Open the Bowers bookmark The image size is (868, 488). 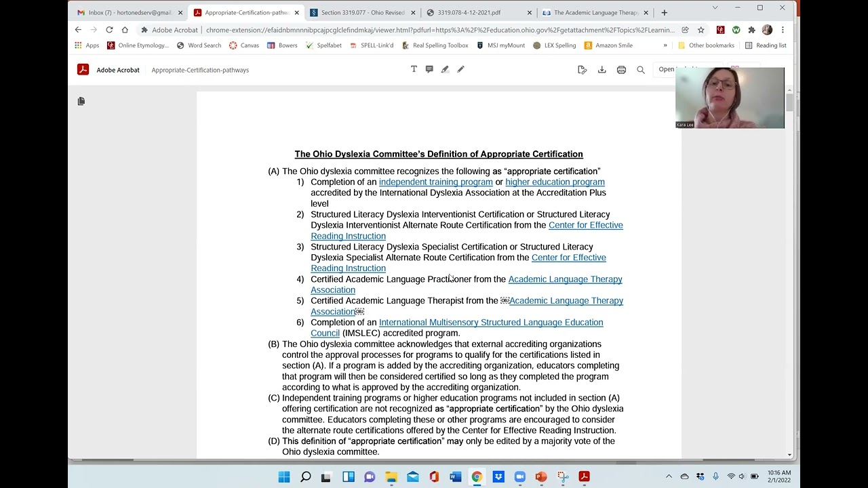282,45
